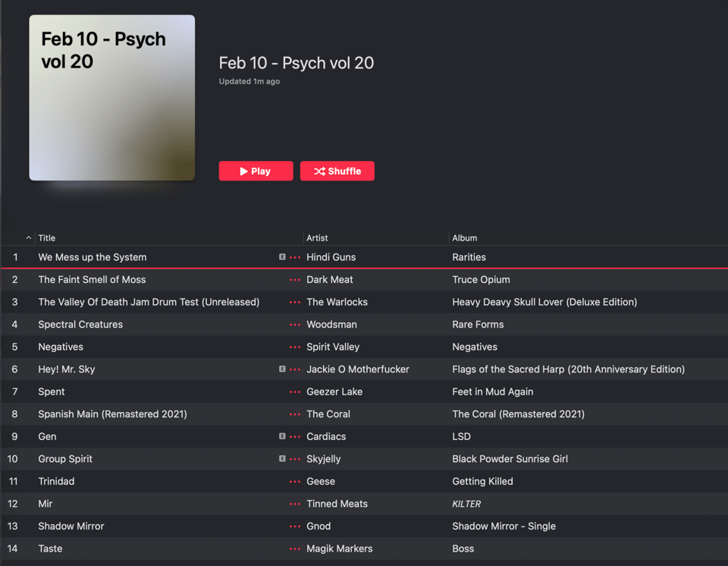Open the Getting Killed album link
This screenshot has height=566, width=728.
tap(482, 481)
